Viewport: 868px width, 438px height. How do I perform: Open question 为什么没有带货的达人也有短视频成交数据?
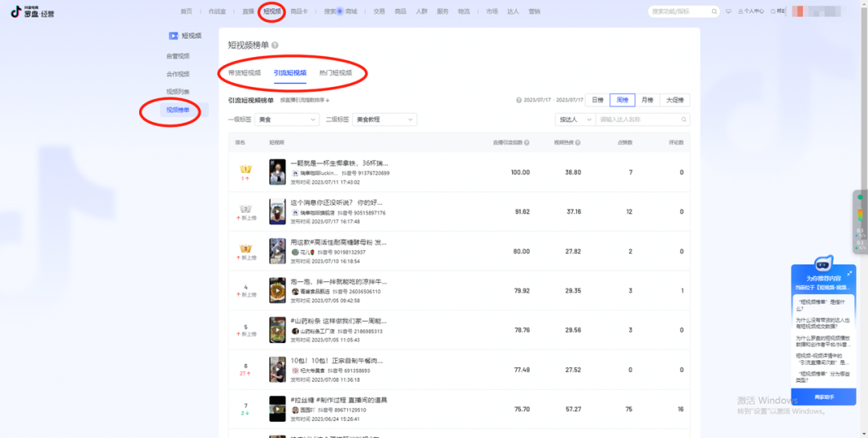point(823,323)
